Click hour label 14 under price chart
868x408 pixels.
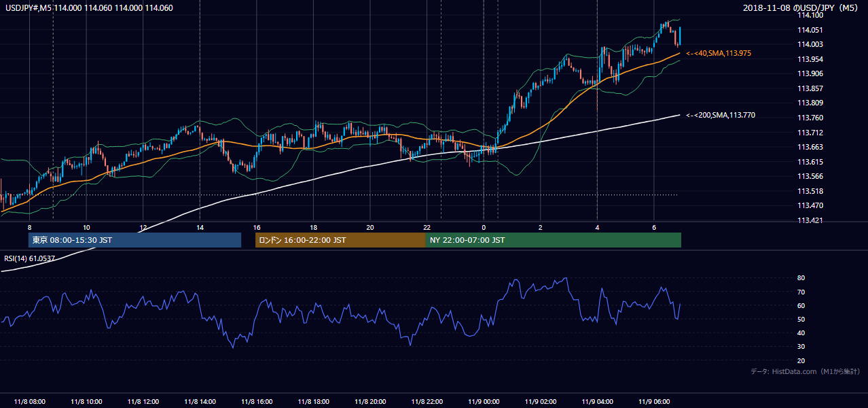click(200, 227)
